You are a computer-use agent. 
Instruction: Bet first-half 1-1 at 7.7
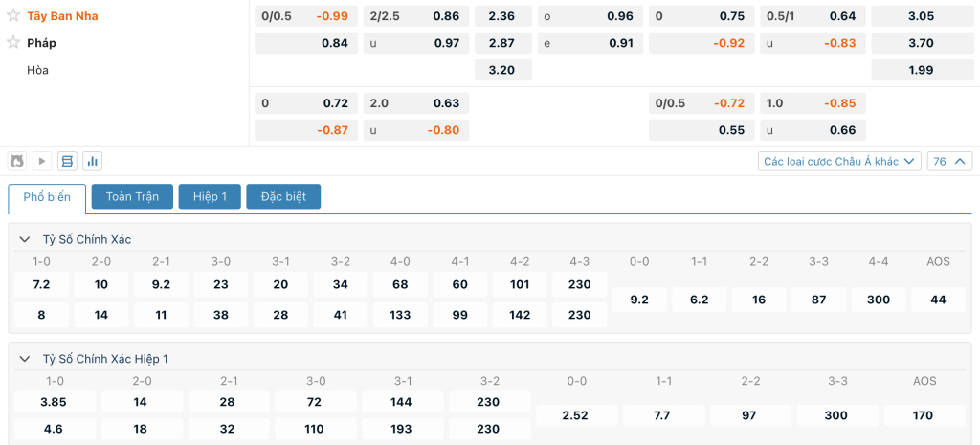[664, 415]
